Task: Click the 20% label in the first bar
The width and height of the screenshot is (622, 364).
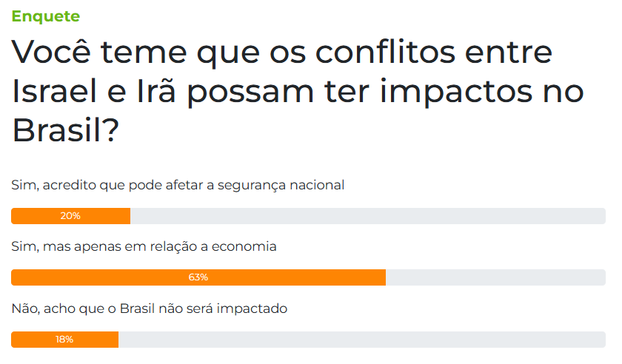Action: pos(70,216)
